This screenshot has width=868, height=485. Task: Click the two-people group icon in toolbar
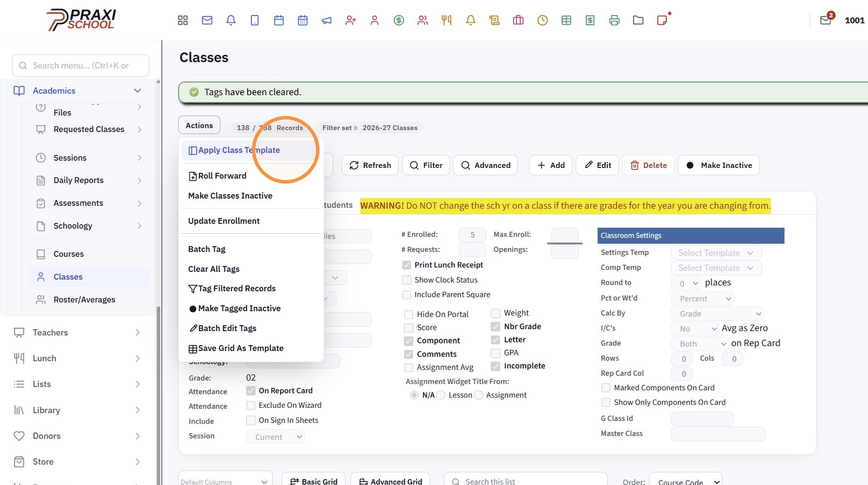[x=423, y=20]
